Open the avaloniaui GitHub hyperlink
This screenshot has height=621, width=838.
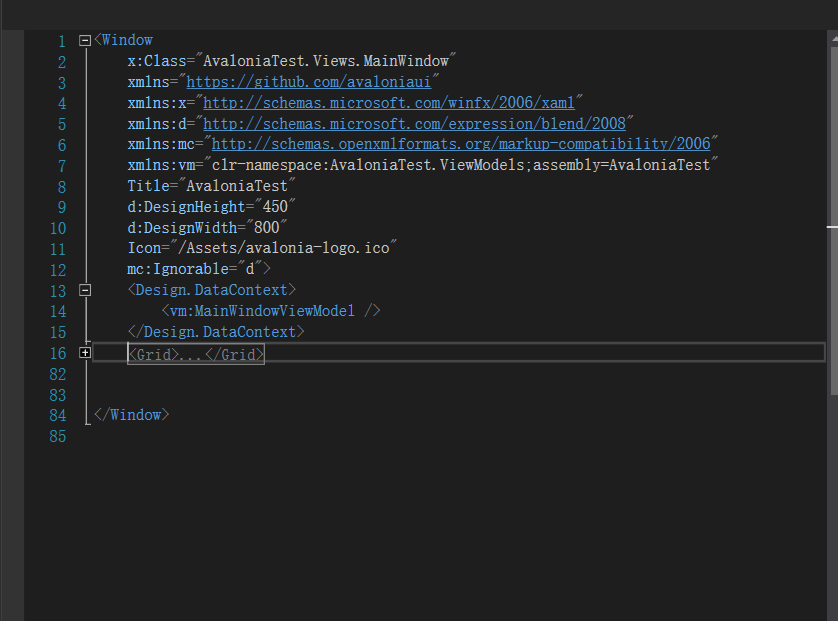coord(310,81)
